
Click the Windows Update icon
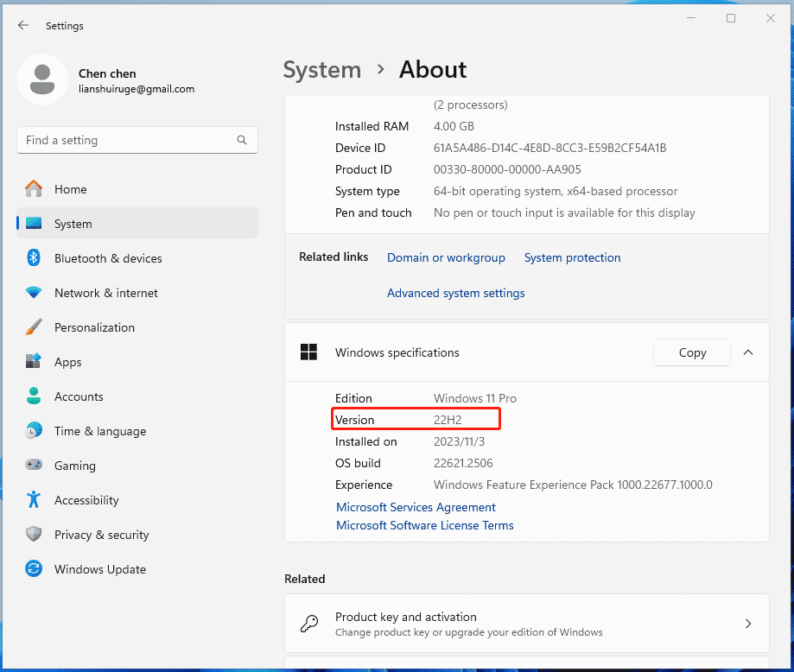click(33, 569)
